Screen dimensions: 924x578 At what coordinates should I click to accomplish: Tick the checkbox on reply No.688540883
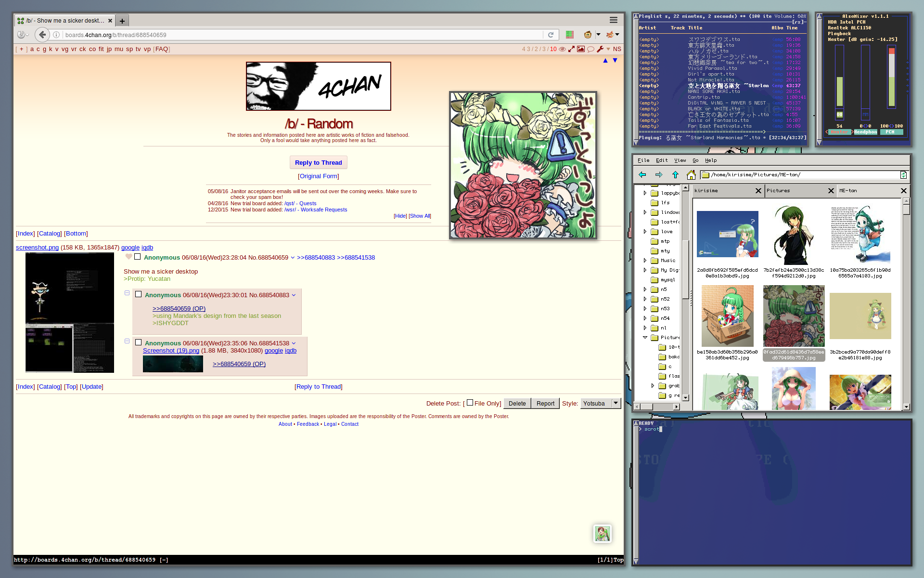click(x=138, y=294)
